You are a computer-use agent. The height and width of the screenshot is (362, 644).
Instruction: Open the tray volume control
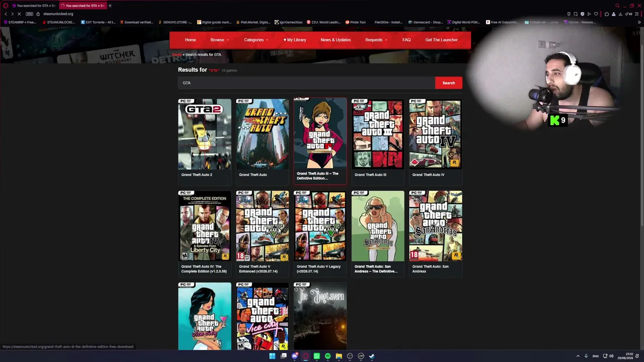611,356
